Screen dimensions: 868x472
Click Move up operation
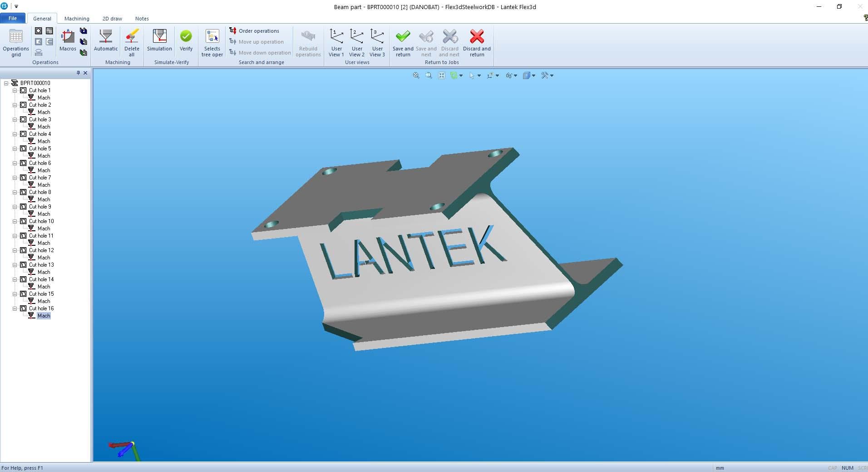(x=256, y=42)
